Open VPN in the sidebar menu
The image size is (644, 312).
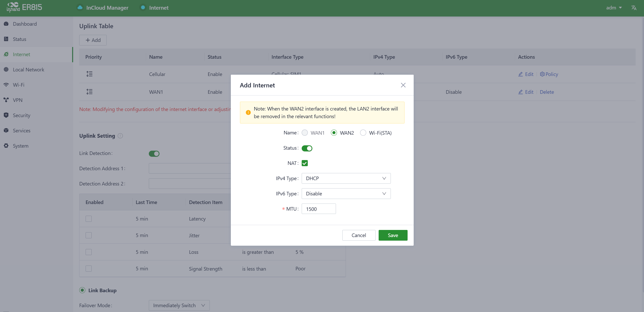pos(18,100)
